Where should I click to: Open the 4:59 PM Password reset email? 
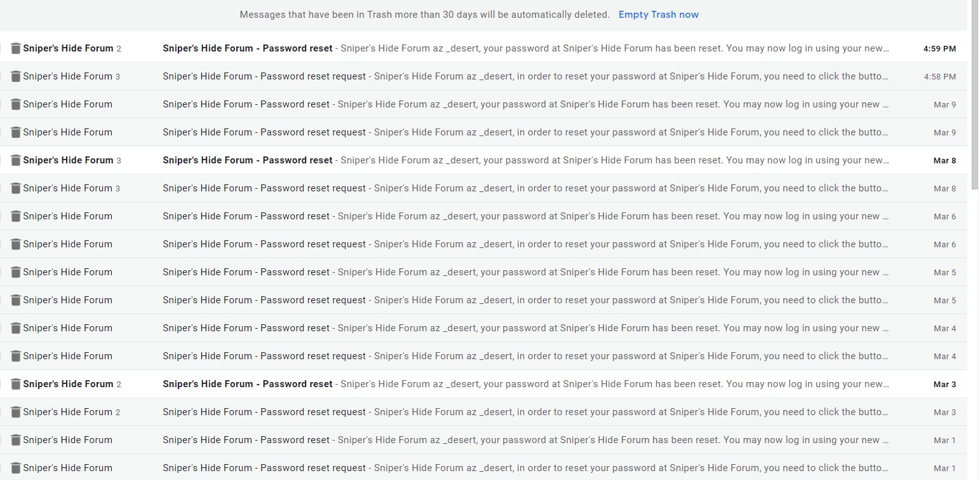483,48
